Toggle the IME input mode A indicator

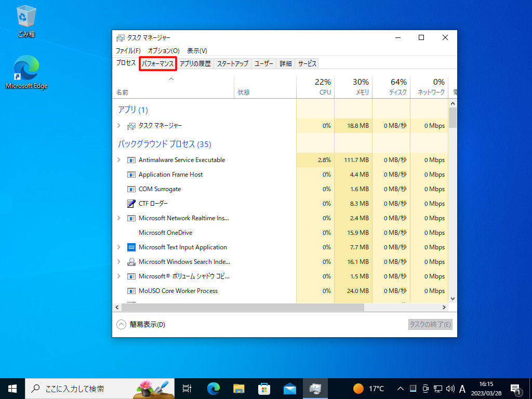[x=462, y=389]
